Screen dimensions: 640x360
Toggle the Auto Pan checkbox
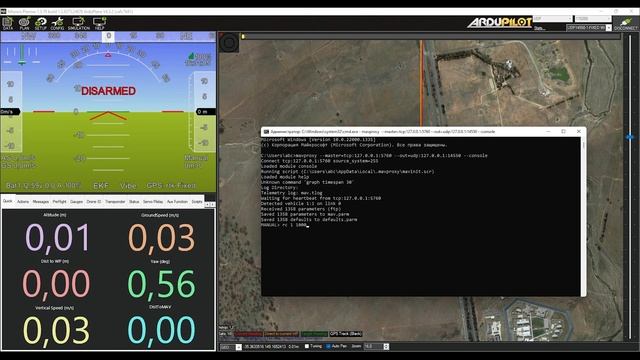(328, 346)
